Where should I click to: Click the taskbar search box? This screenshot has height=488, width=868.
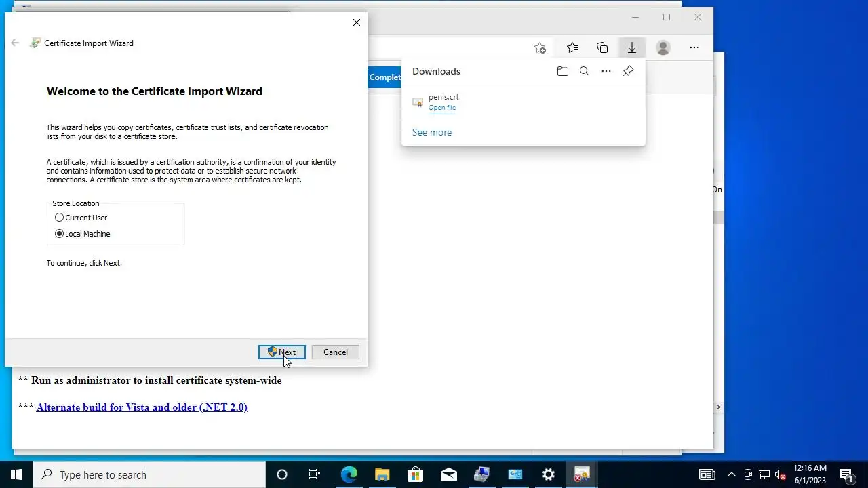pos(149,474)
